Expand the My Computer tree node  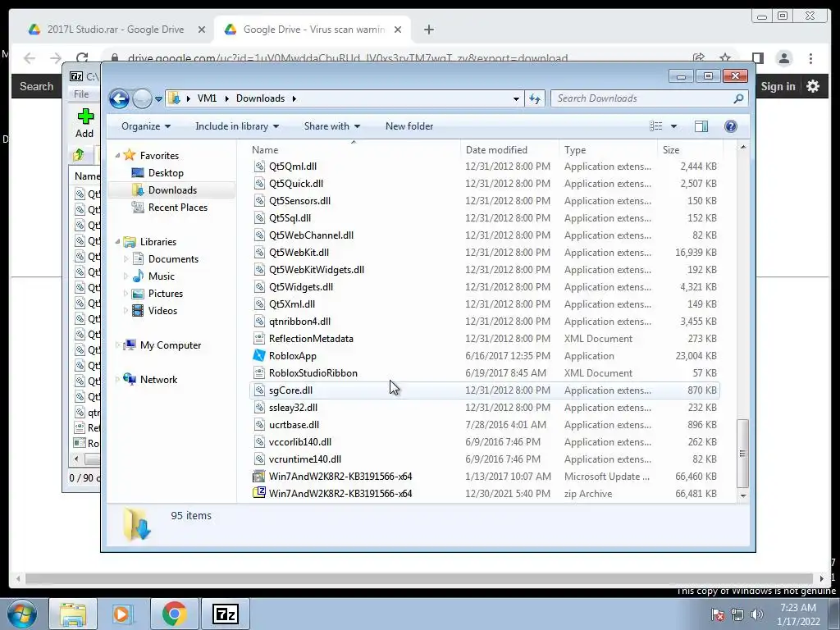click(117, 345)
